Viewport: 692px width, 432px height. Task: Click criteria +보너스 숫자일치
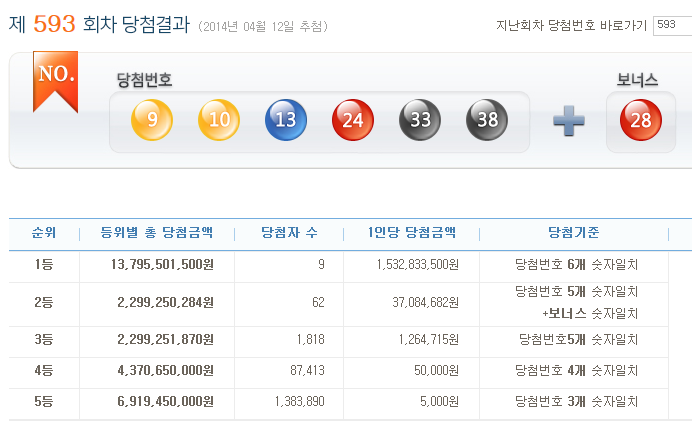coord(590,313)
